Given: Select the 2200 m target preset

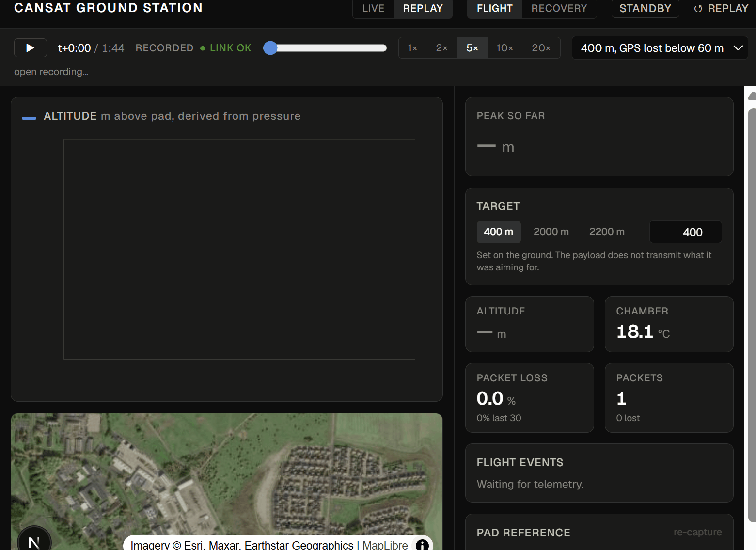Looking at the screenshot, I should (607, 232).
